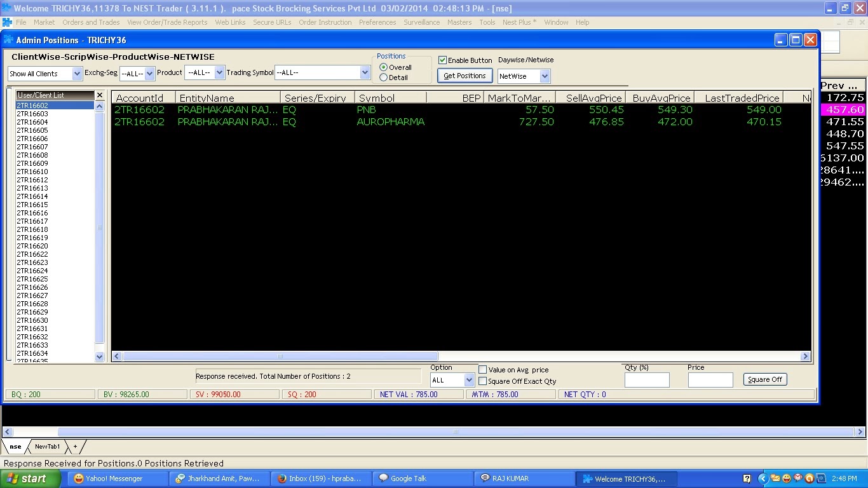Open the Web Links menu
Image resolution: width=868 pixels, height=488 pixels.
click(x=230, y=22)
